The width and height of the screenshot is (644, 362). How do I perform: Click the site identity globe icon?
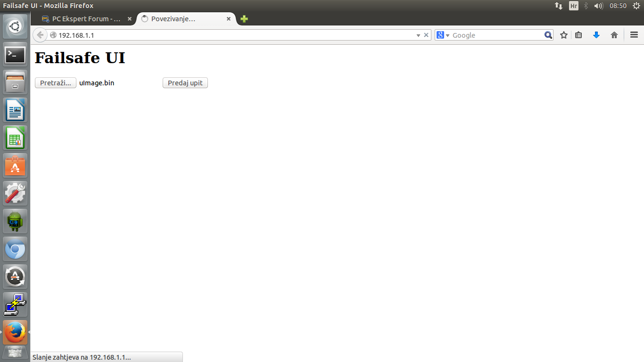coord(53,35)
